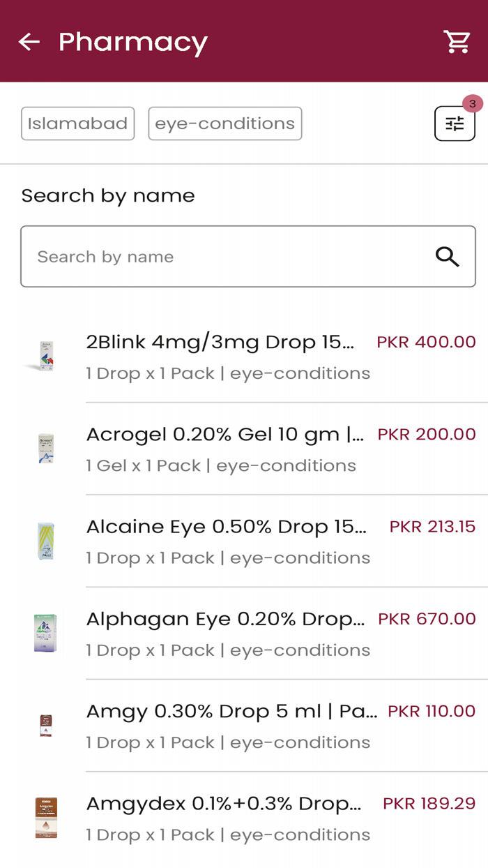Open Amgy 0.30% Drop 5 ml item
Screen dimensions: 488x868
pyautogui.click(x=231, y=712)
